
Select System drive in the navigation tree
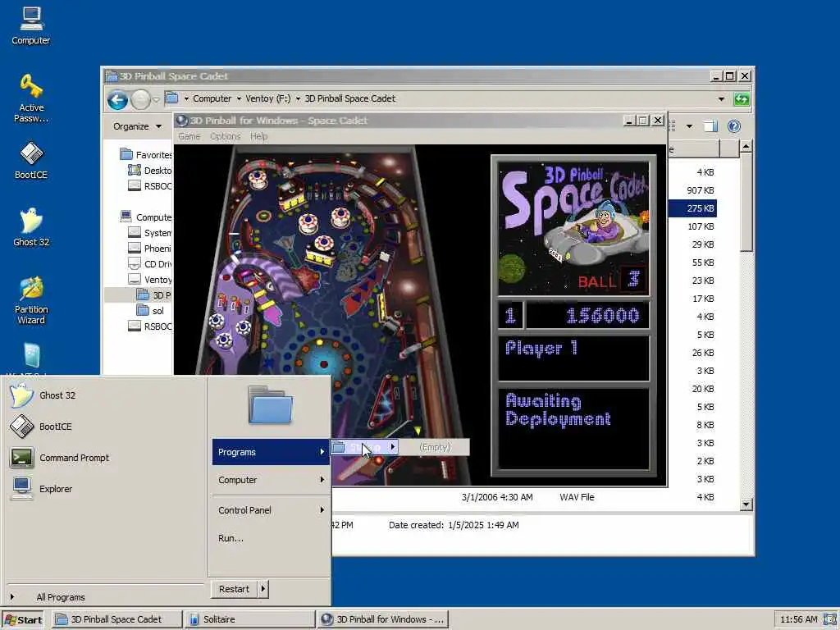[x=150, y=233]
